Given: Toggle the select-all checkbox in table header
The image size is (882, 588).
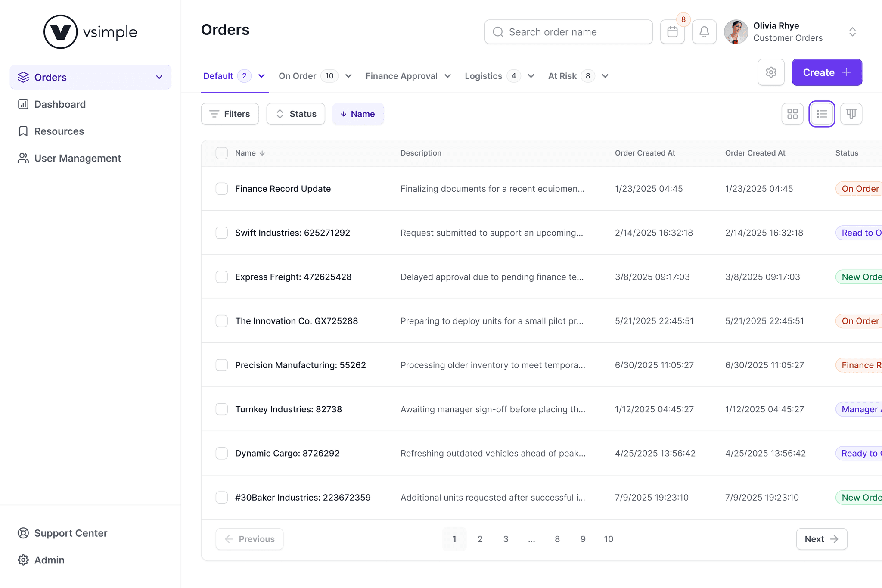Looking at the screenshot, I should 222,153.
